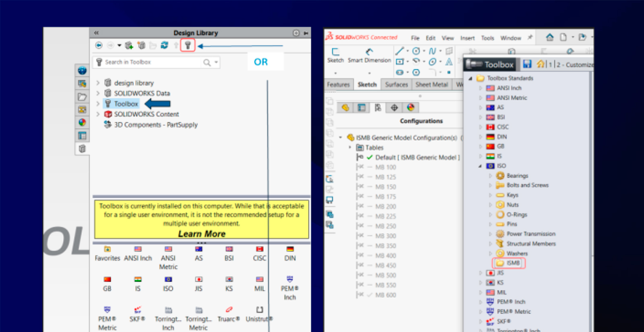Expand DIN standard in Toolbox Standards tree
The image size is (644, 332).
pos(480,137)
